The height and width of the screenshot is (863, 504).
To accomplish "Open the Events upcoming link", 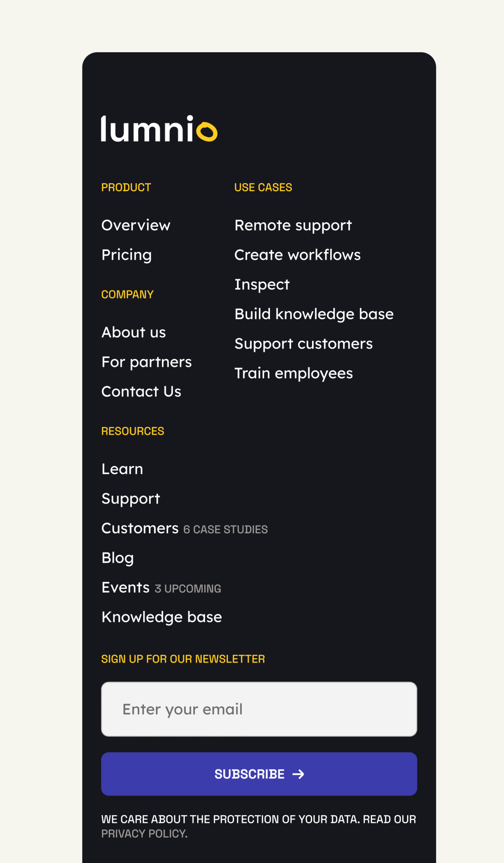I will [x=161, y=588].
